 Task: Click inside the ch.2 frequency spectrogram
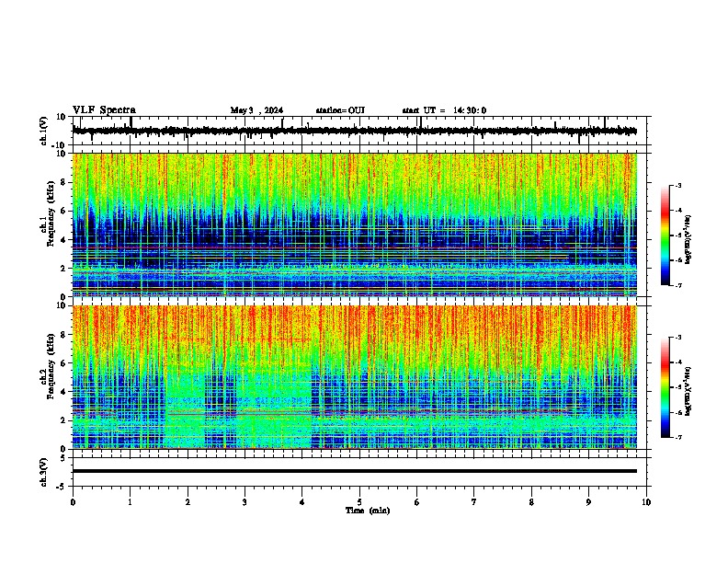tap(355, 377)
